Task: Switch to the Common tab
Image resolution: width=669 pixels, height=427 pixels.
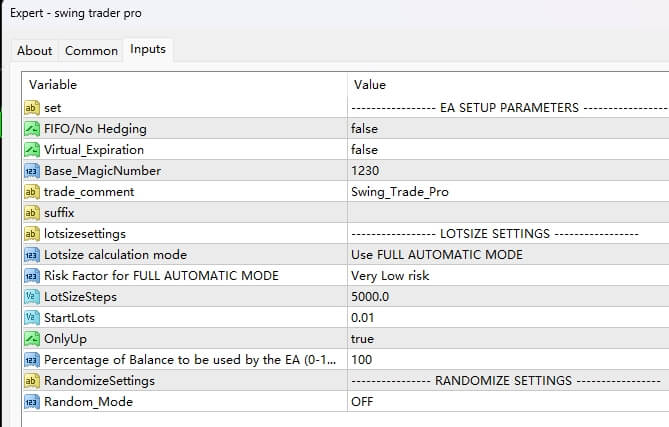Action: [x=90, y=50]
